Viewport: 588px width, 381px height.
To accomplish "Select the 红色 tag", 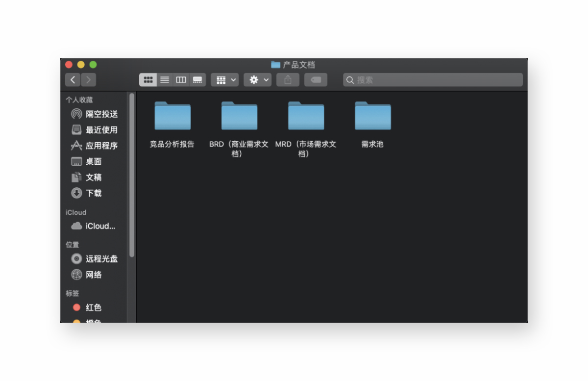I will pos(95,307).
